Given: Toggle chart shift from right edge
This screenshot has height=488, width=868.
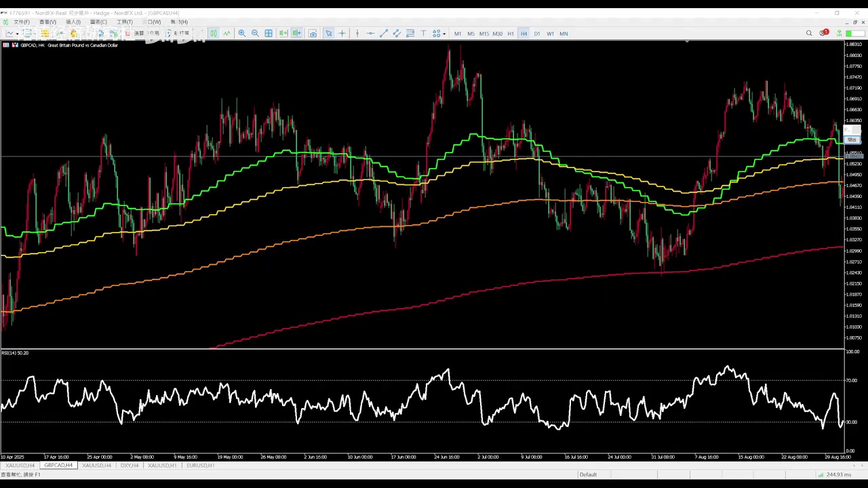Looking at the screenshot, I should click(x=296, y=33).
